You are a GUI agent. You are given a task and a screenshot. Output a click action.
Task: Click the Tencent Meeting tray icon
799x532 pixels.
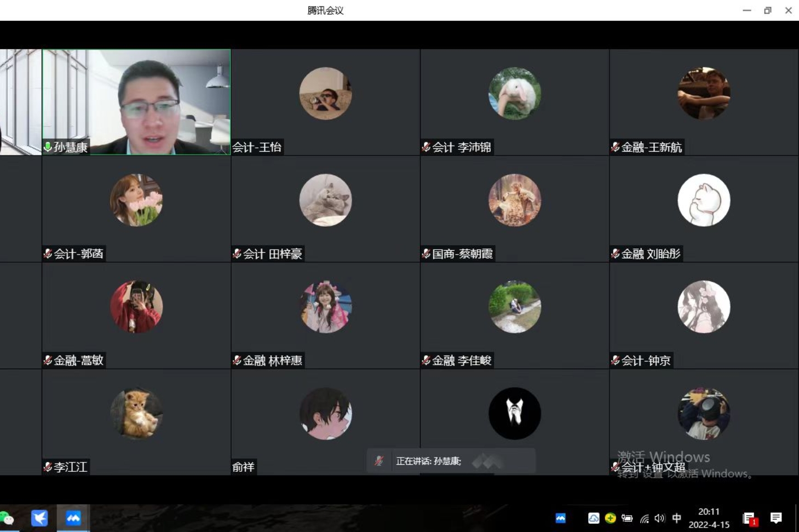(x=560, y=518)
